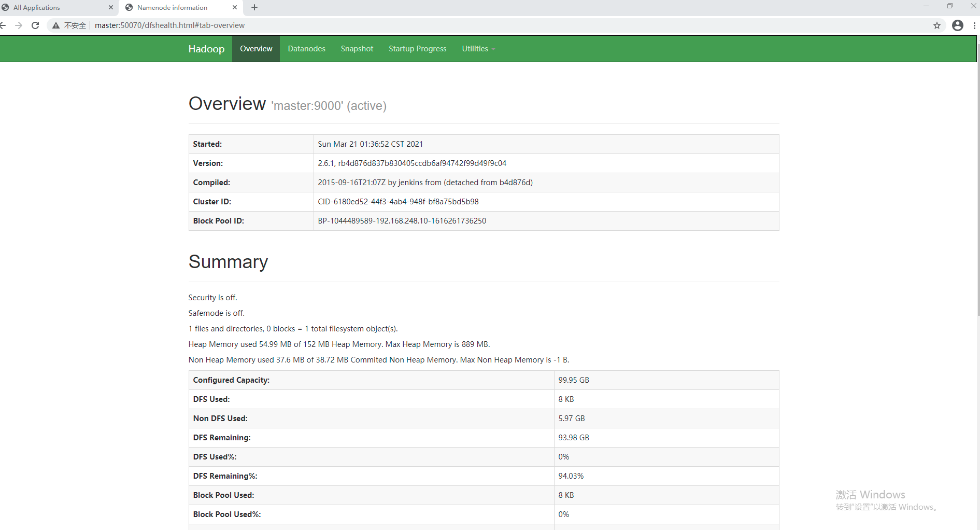
Task: Reload the Namenode information page
Action: click(x=35, y=25)
